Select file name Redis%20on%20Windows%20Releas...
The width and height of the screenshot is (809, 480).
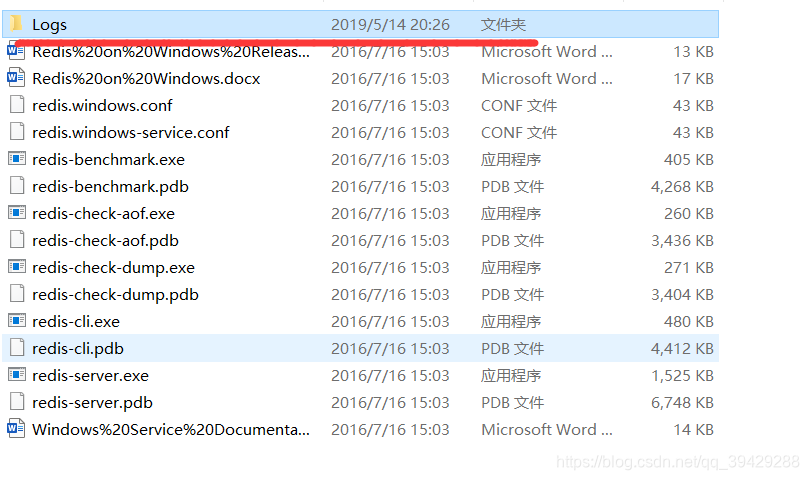[x=171, y=52]
